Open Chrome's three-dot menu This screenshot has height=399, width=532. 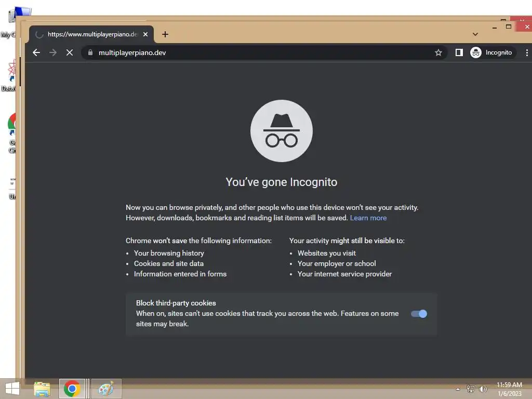point(527,52)
